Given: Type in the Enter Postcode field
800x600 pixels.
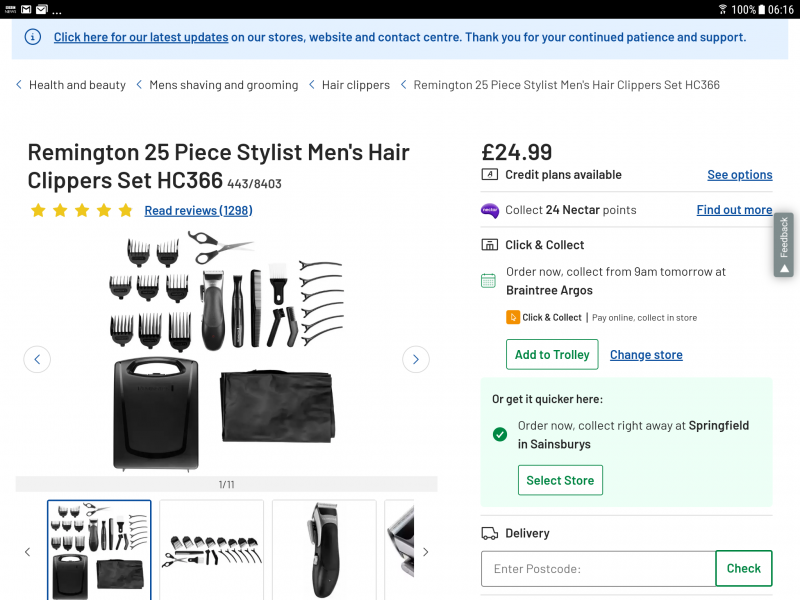Looking at the screenshot, I should [x=598, y=568].
